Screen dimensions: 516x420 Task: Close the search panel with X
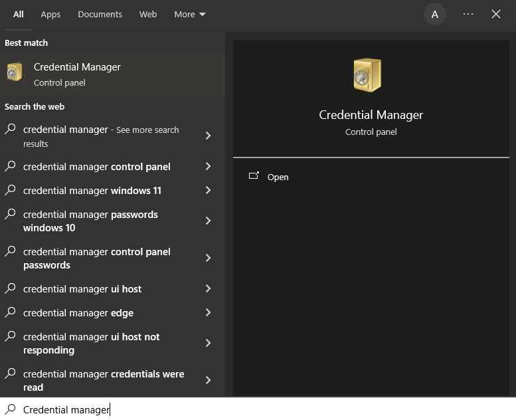pyautogui.click(x=496, y=14)
